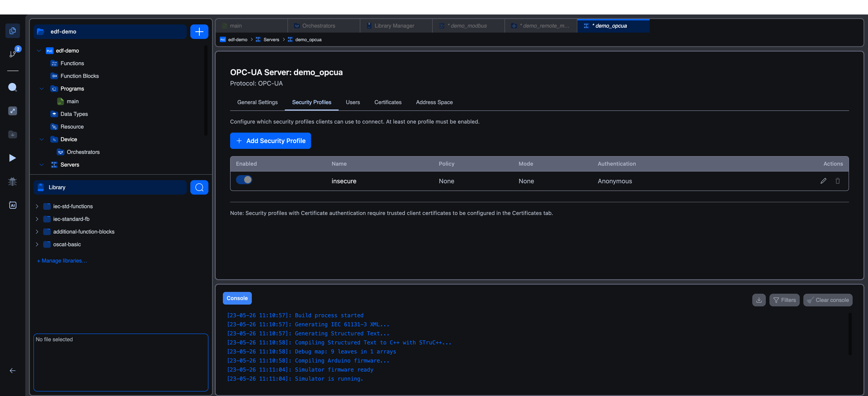Collapse the Device tree node chevron
868x396 pixels.
41,139
